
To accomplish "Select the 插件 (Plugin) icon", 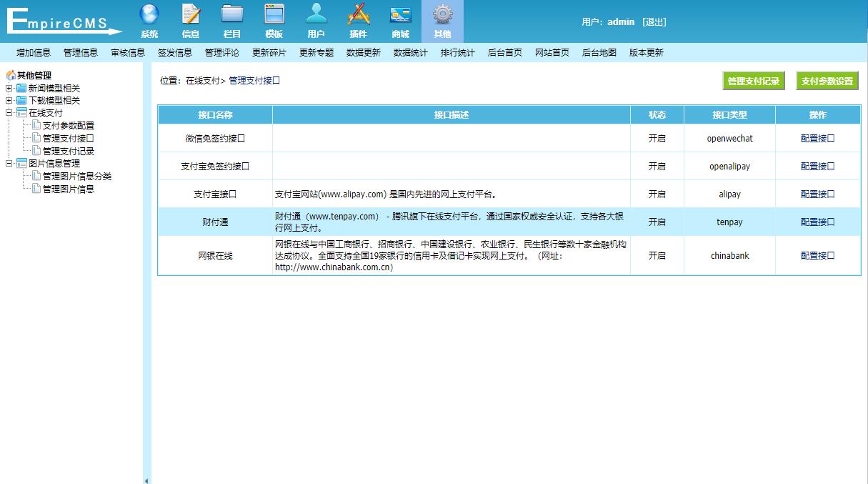I will coord(359,20).
